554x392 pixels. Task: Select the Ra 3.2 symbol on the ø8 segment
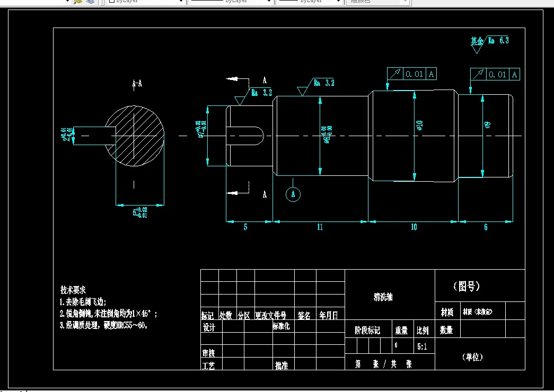[315, 87]
